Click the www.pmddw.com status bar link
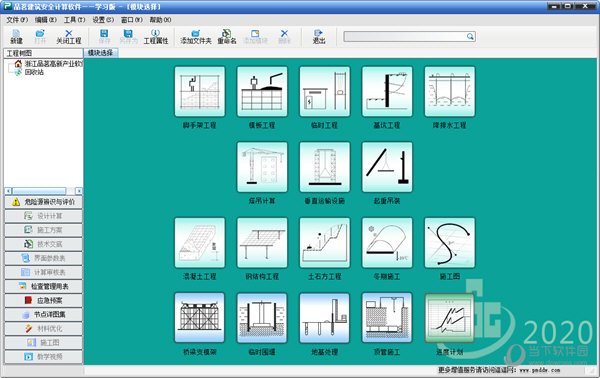This screenshot has height=378, width=600. click(540, 370)
